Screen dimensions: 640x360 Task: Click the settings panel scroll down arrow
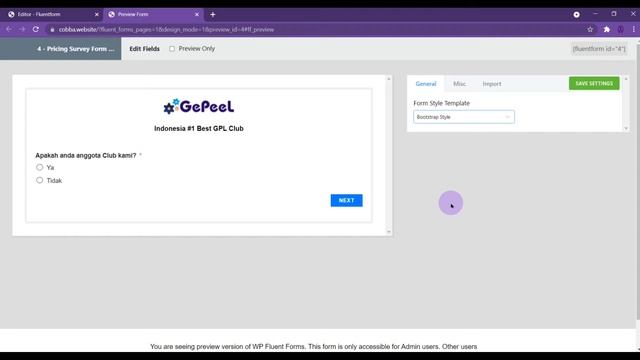(626, 128)
